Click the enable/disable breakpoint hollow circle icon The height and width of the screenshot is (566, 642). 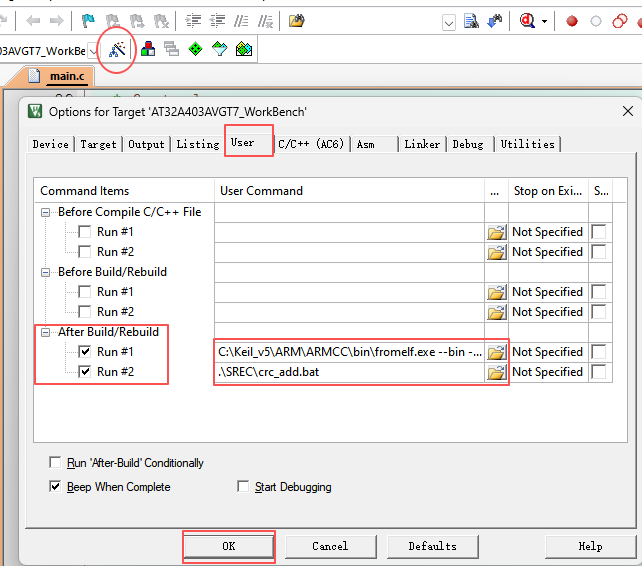pyautogui.click(x=596, y=21)
